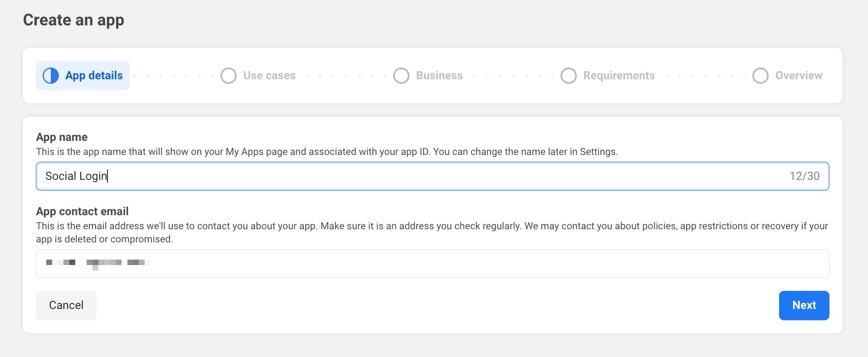Click the blurred email address text
Screen dimensions: 868x357
point(98,263)
